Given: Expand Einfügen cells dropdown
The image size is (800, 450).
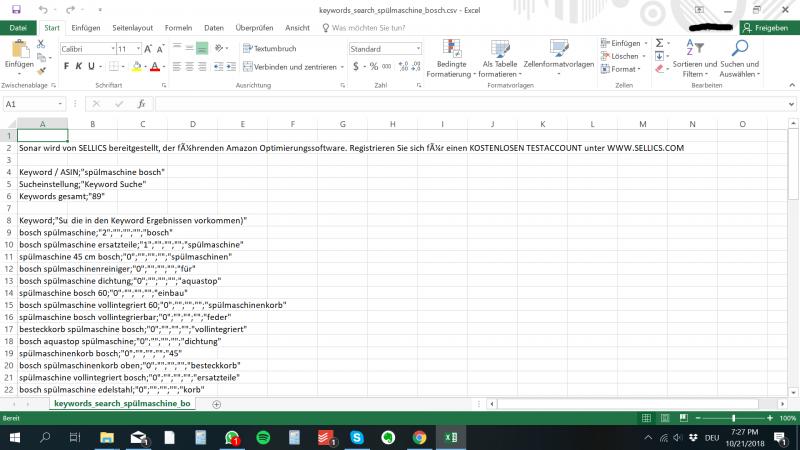Looking at the screenshot, I should coord(646,43).
